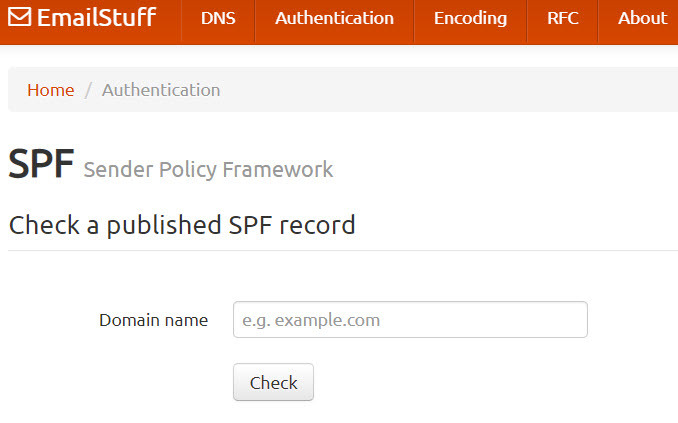Focus the Domain name input field

tap(410, 320)
